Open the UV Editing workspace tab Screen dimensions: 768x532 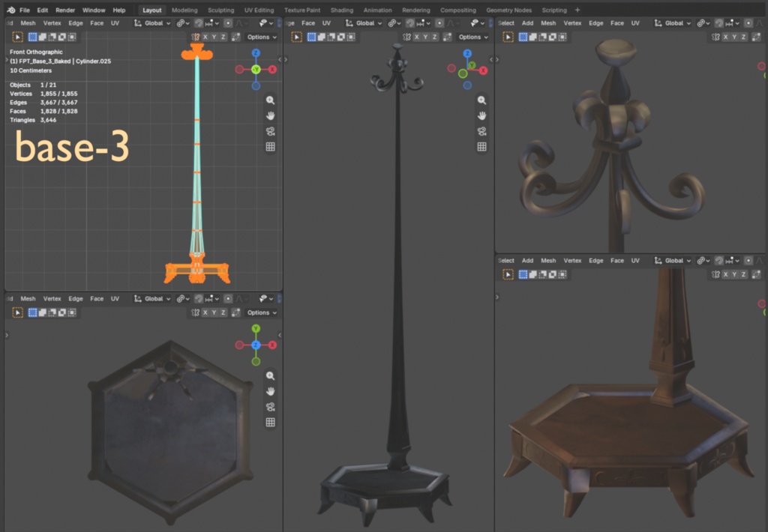(259, 10)
